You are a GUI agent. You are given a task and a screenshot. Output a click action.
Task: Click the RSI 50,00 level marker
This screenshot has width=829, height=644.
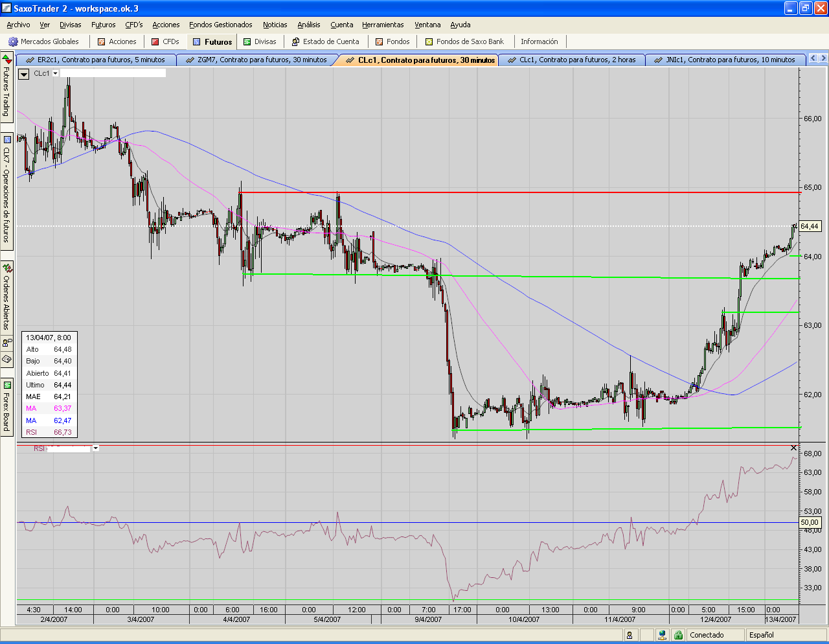pyautogui.click(x=810, y=522)
